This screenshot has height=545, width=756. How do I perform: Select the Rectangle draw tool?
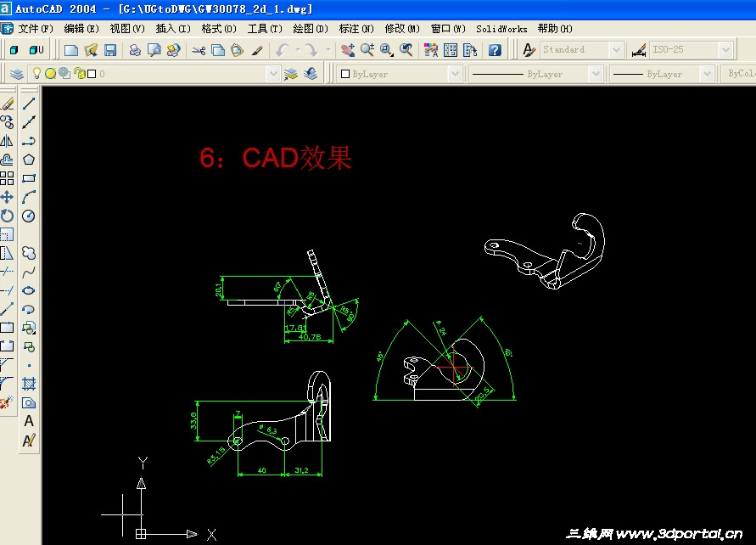[29, 178]
